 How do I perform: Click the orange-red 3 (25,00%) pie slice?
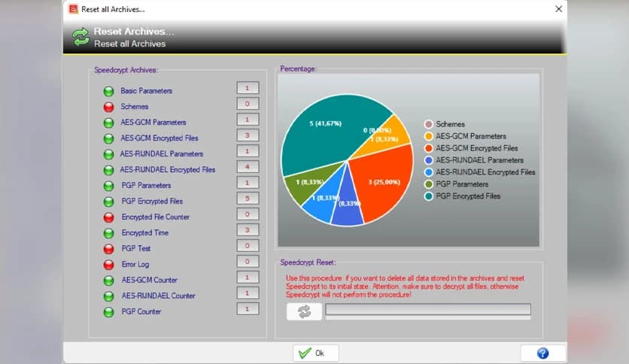pos(383,183)
